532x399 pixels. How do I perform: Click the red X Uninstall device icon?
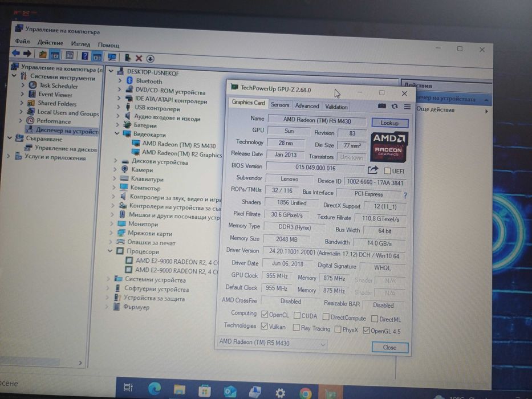pyautogui.click(x=139, y=58)
